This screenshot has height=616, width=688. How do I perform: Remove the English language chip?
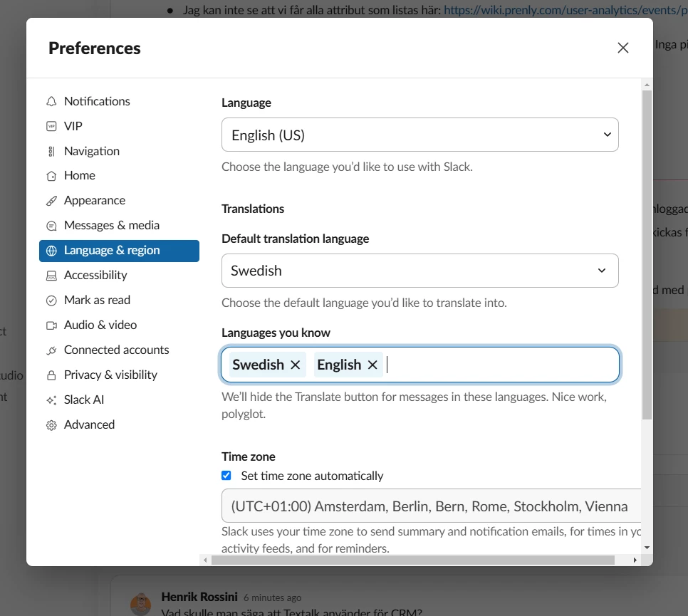[x=372, y=365]
